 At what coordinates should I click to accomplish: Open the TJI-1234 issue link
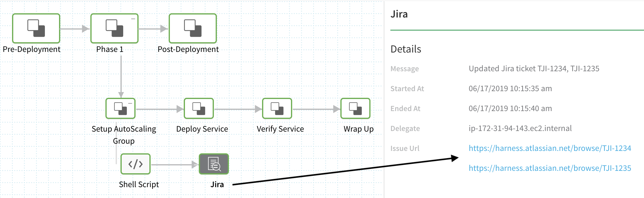click(x=550, y=148)
